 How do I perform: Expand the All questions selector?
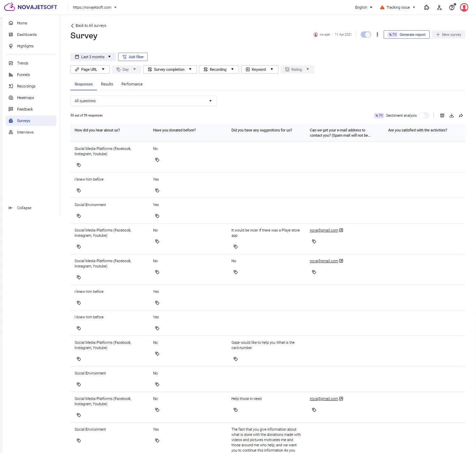click(x=144, y=101)
